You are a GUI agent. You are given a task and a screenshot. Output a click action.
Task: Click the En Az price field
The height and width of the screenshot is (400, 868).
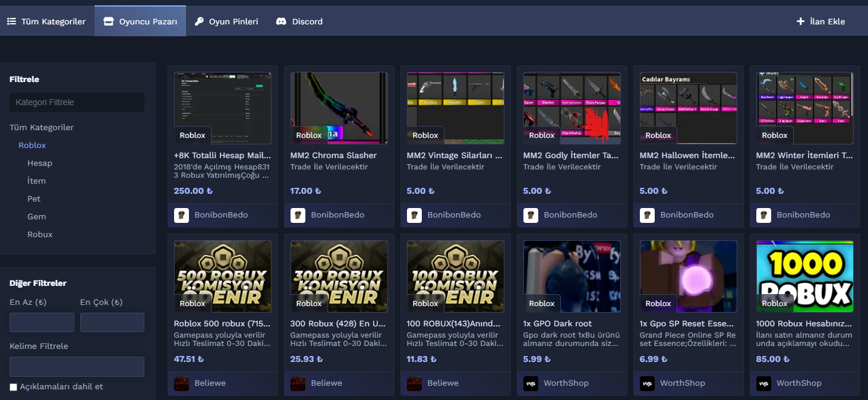pyautogui.click(x=42, y=322)
